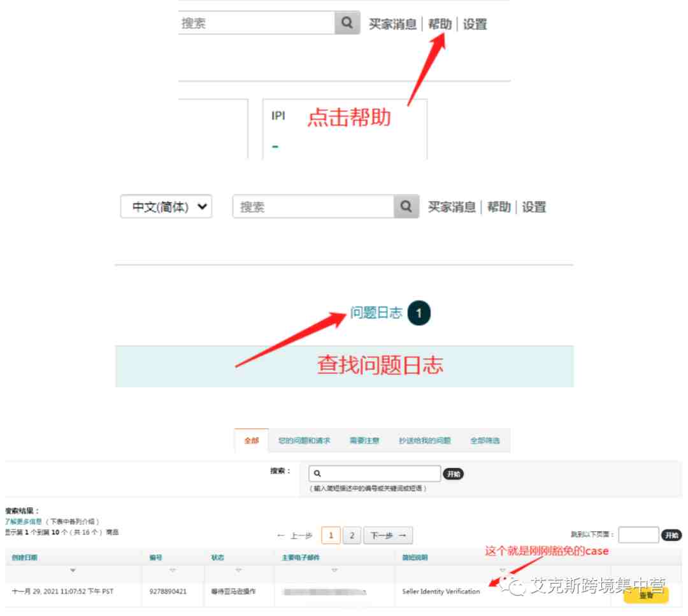This screenshot has width=688, height=616.
Task: Click the sort arrow under 编号 column
Action: [173, 570]
